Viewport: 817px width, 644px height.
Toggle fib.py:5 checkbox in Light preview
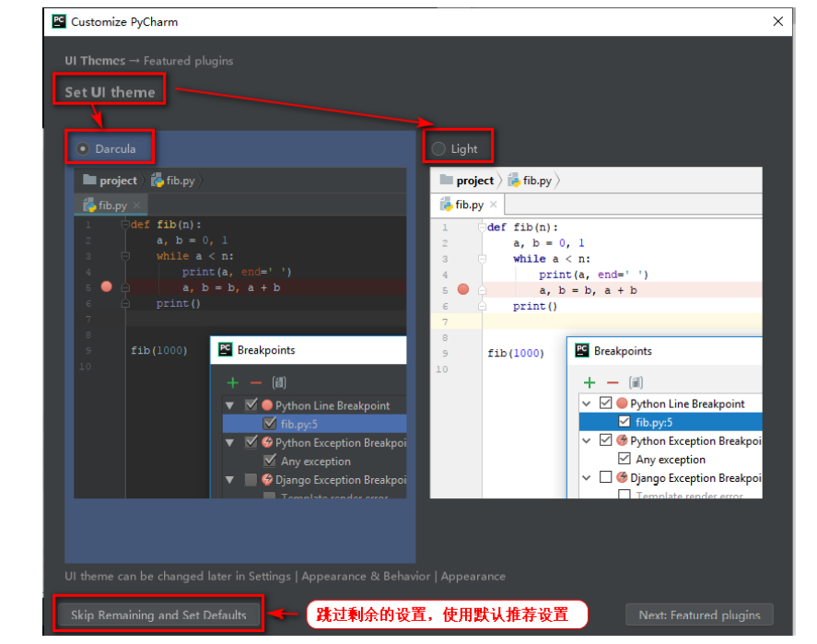tap(624, 422)
